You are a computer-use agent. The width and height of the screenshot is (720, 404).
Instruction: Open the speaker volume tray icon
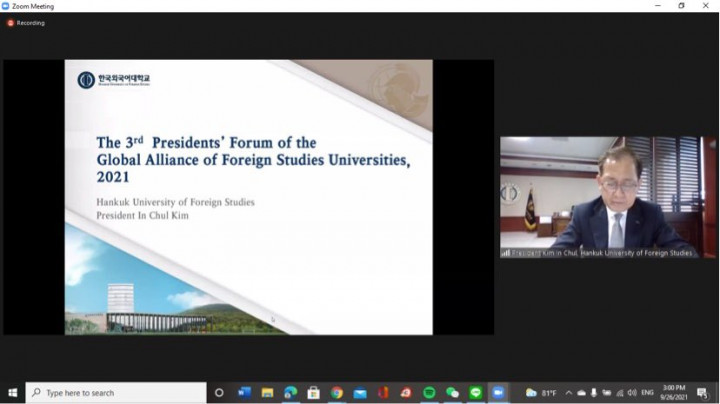[632, 393]
